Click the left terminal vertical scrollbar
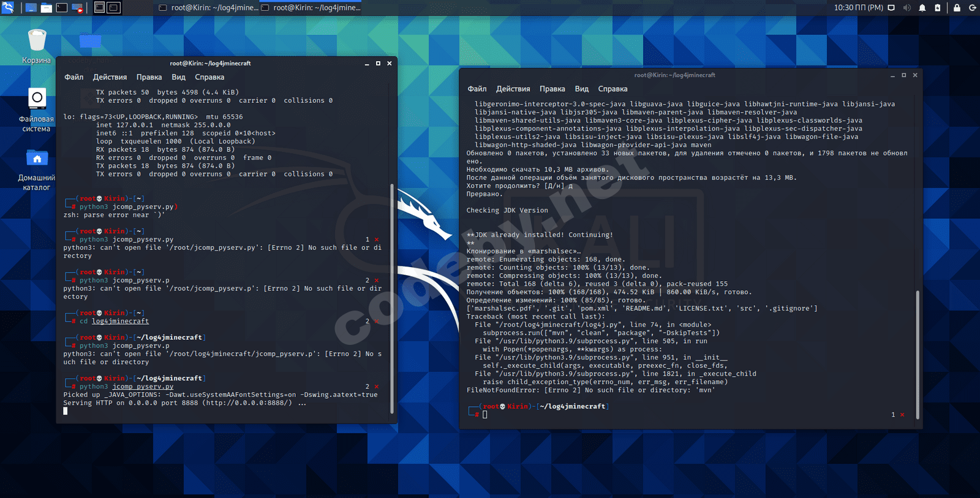 (392, 299)
